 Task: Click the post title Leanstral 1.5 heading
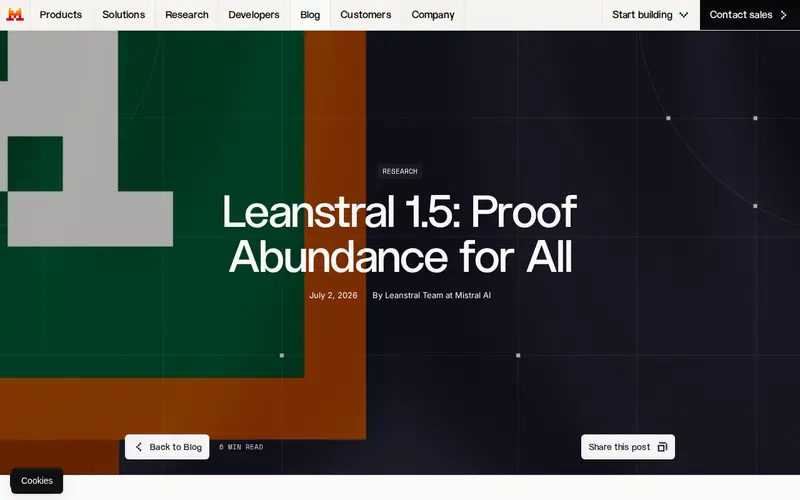pyautogui.click(x=400, y=234)
